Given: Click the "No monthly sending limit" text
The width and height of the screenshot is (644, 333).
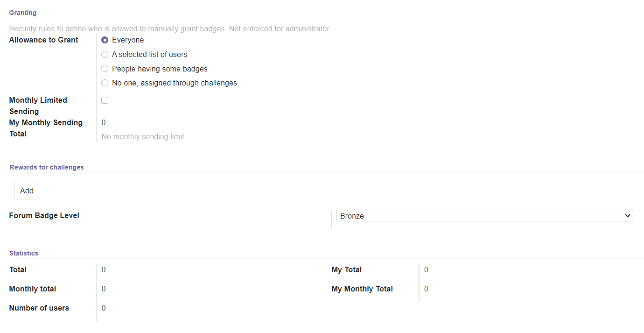Looking at the screenshot, I should (143, 137).
